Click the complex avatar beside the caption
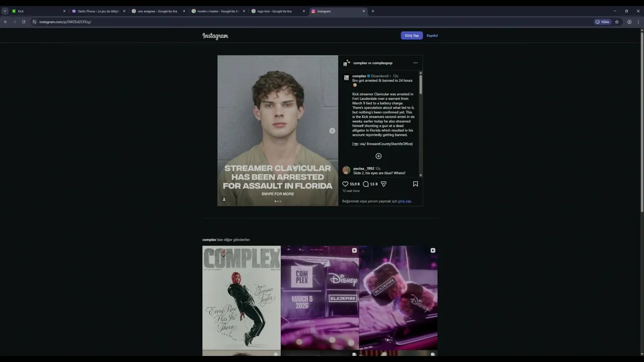 point(346,78)
